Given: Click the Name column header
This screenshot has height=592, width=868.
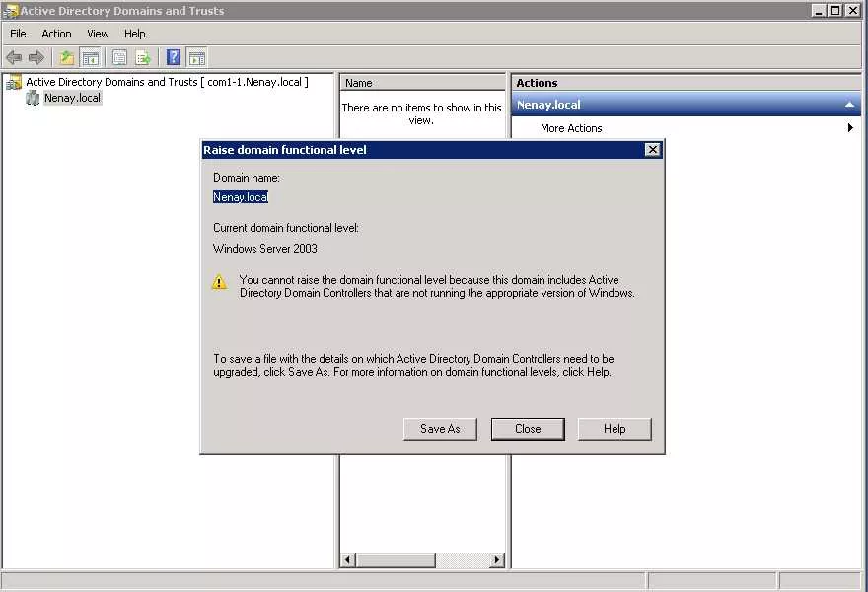Looking at the screenshot, I should (x=422, y=83).
